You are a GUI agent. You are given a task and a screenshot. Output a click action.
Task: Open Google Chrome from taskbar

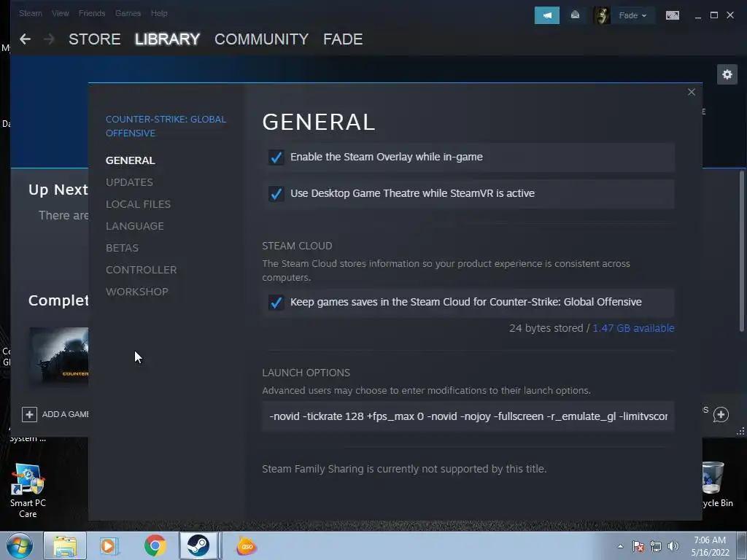tap(155, 545)
